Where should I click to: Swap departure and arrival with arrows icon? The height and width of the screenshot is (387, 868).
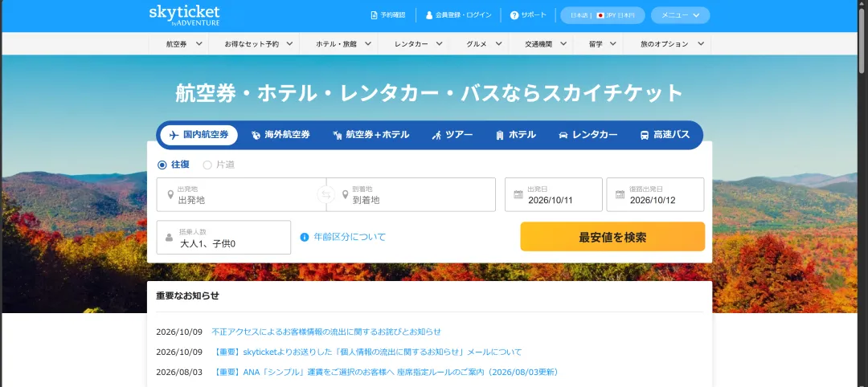tap(326, 194)
